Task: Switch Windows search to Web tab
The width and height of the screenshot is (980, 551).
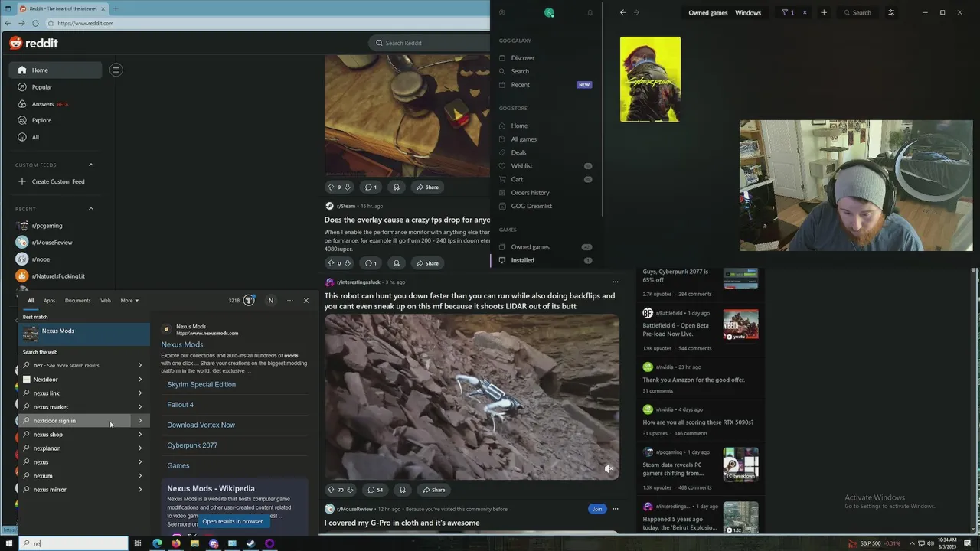Action: pos(106,301)
